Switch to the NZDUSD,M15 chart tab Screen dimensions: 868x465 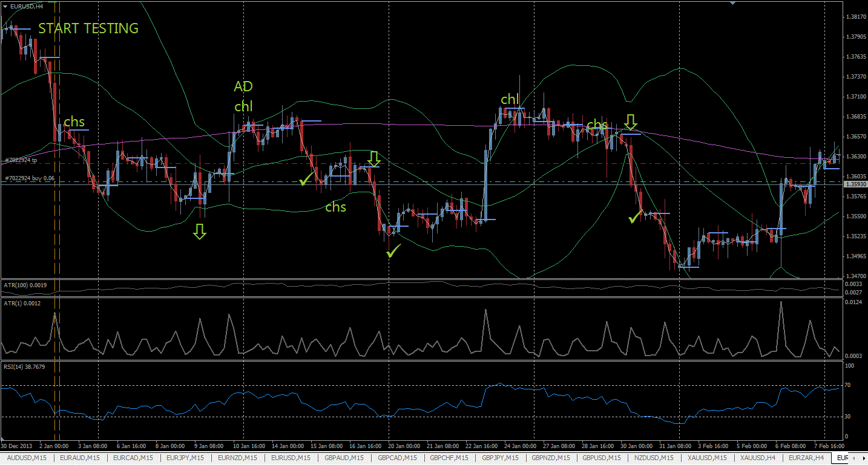(654, 458)
